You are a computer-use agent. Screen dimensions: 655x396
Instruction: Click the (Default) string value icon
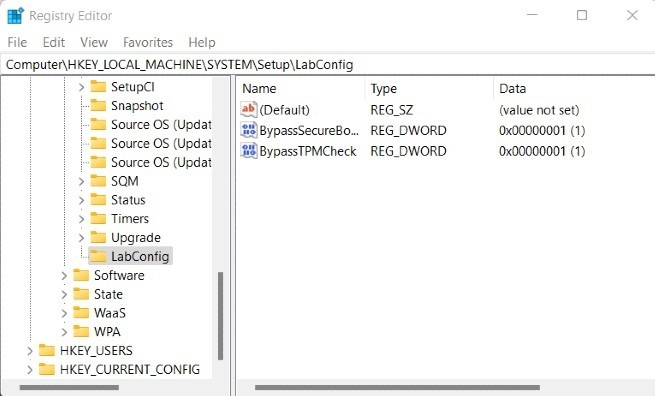[x=249, y=109]
